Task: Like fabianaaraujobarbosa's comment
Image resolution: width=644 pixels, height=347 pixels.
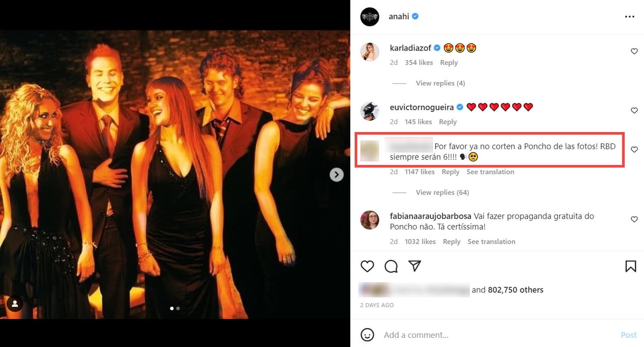Action: pyautogui.click(x=634, y=220)
